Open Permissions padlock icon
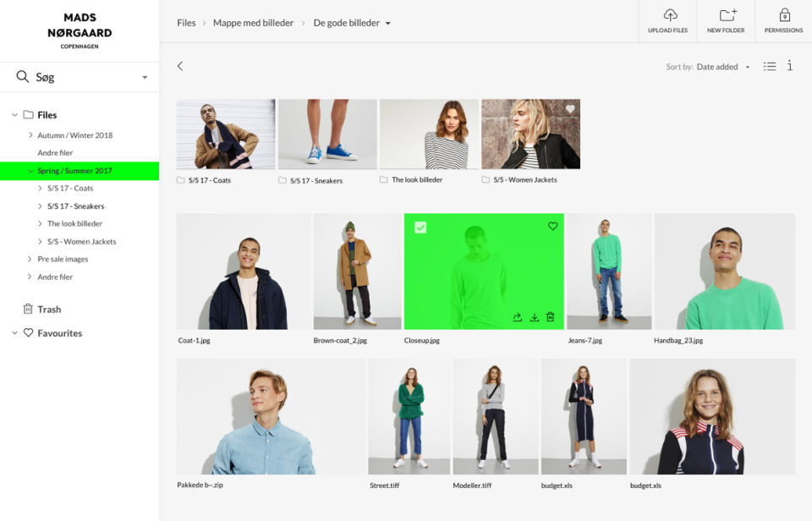 pyautogui.click(x=785, y=14)
